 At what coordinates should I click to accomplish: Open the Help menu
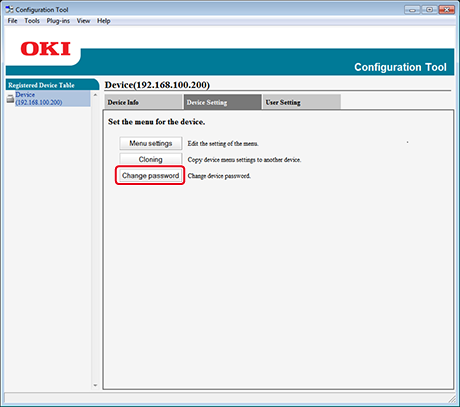pos(104,21)
